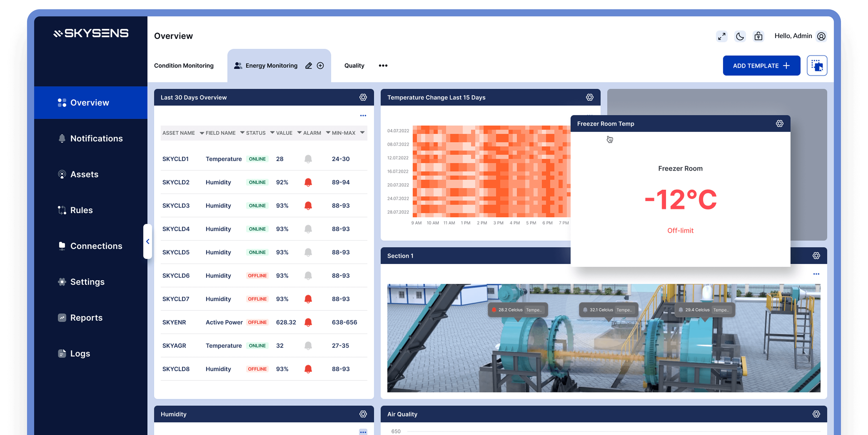The width and height of the screenshot is (868, 435).
Task: Open Section 1 widget settings gear
Action: click(816, 256)
